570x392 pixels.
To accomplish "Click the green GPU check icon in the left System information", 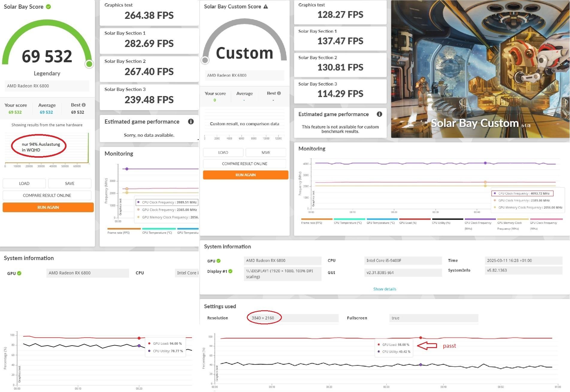I will 19,273.
